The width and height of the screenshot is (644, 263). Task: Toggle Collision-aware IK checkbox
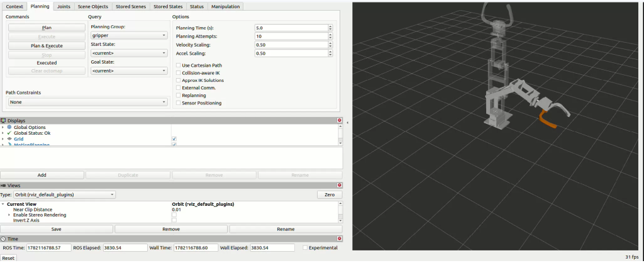click(178, 73)
